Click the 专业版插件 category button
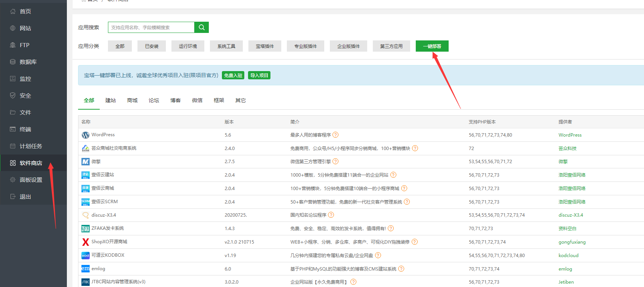 [x=306, y=46]
